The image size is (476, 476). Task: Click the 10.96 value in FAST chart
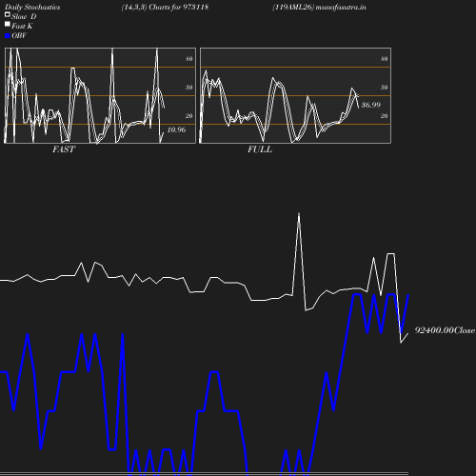click(176, 129)
